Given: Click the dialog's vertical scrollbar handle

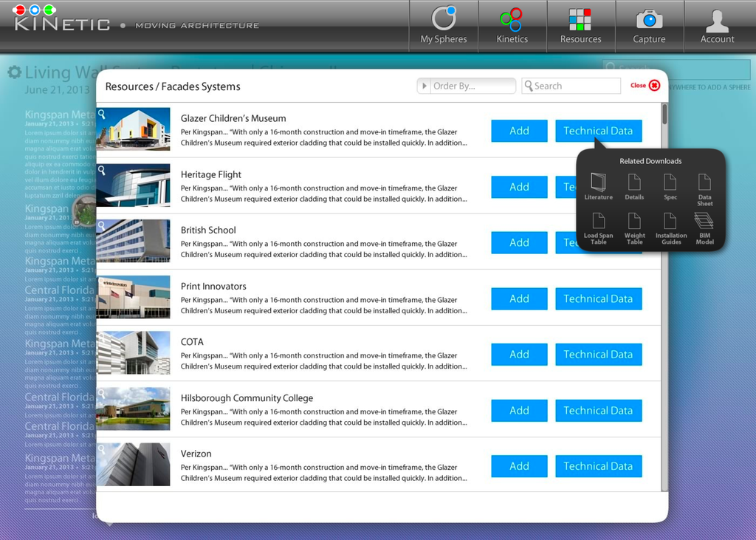Looking at the screenshot, I should (664, 115).
